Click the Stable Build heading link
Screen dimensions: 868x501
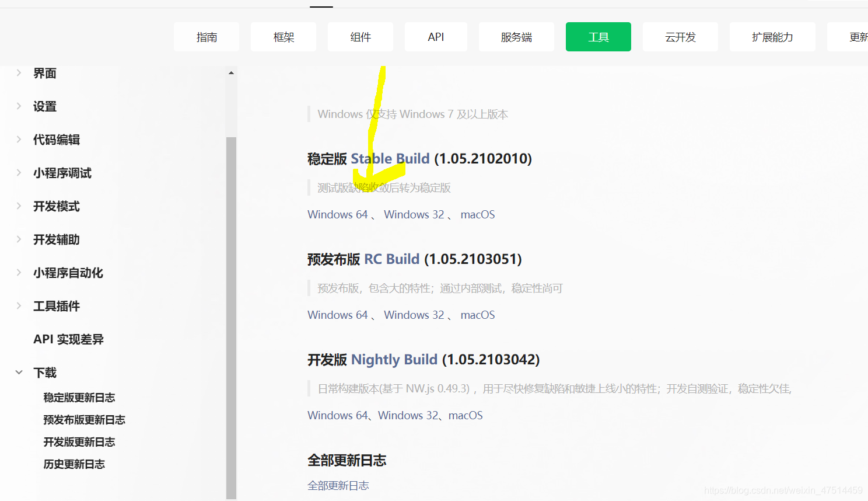(x=390, y=159)
